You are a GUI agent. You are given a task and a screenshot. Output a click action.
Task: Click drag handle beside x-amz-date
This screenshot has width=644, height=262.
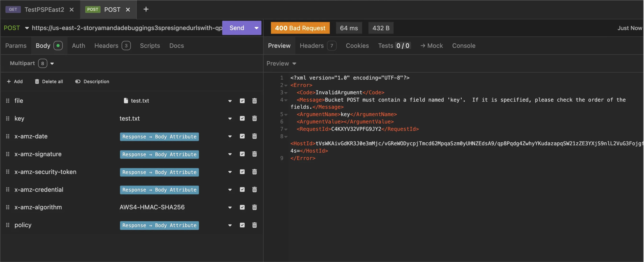pyautogui.click(x=8, y=136)
